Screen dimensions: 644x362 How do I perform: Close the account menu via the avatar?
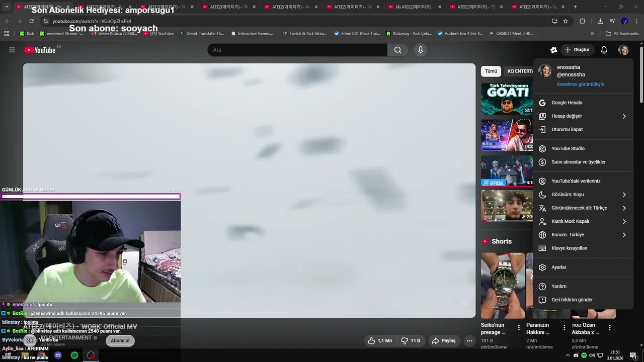coord(623,50)
